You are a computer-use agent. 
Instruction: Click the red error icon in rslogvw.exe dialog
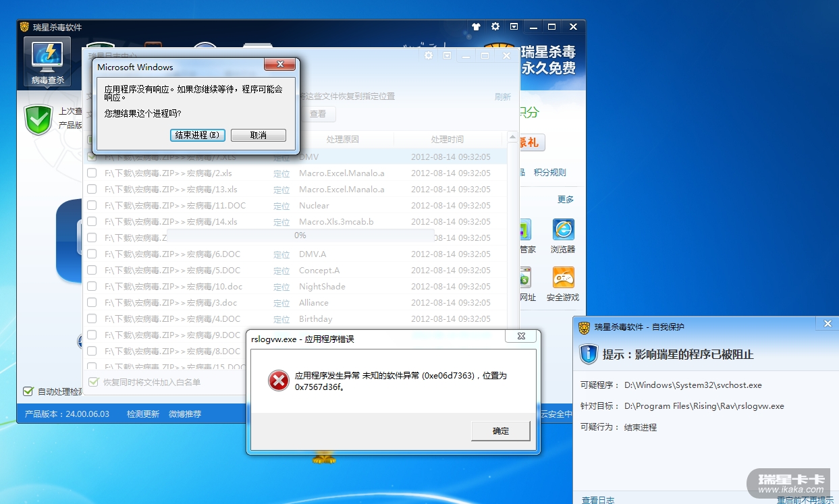point(278,381)
